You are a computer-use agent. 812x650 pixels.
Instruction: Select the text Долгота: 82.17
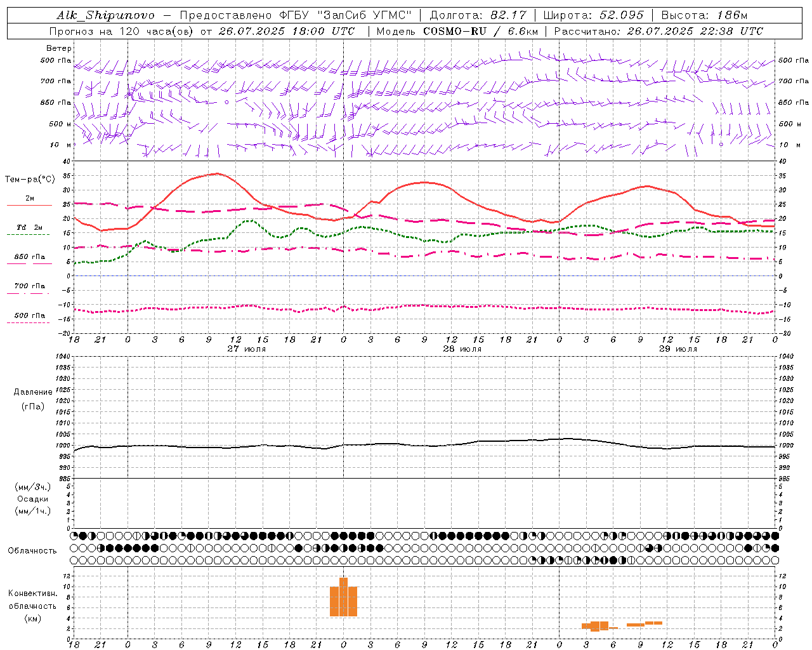pyautogui.click(x=478, y=15)
